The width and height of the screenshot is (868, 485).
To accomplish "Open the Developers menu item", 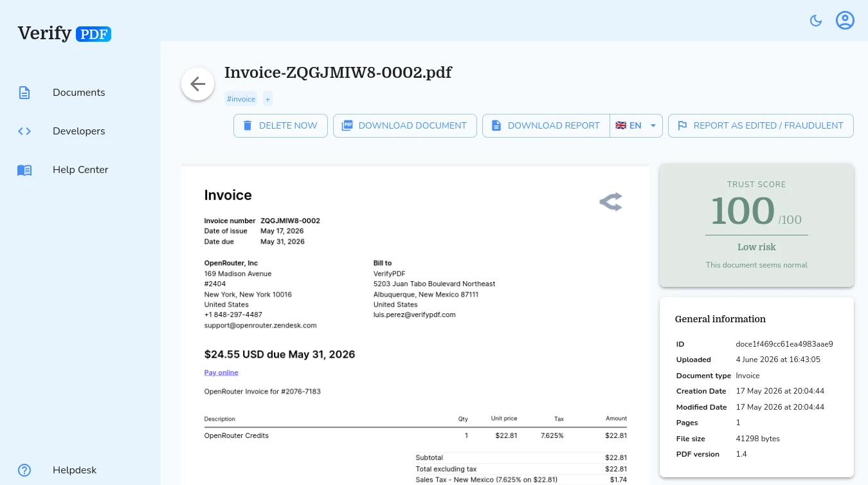I will click(x=78, y=131).
